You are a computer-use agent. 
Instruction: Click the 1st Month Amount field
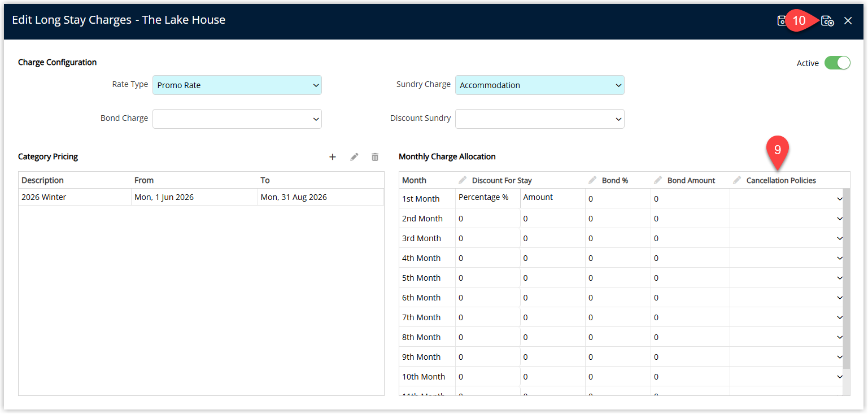click(553, 198)
